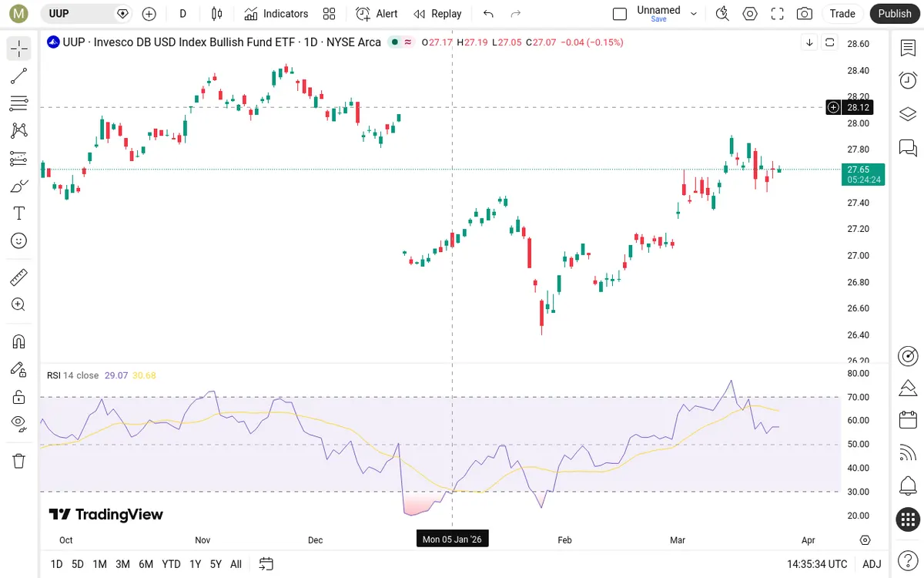Open the alerts clock panel
Image resolution: width=924 pixels, height=578 pixels.
pos(908,80)
